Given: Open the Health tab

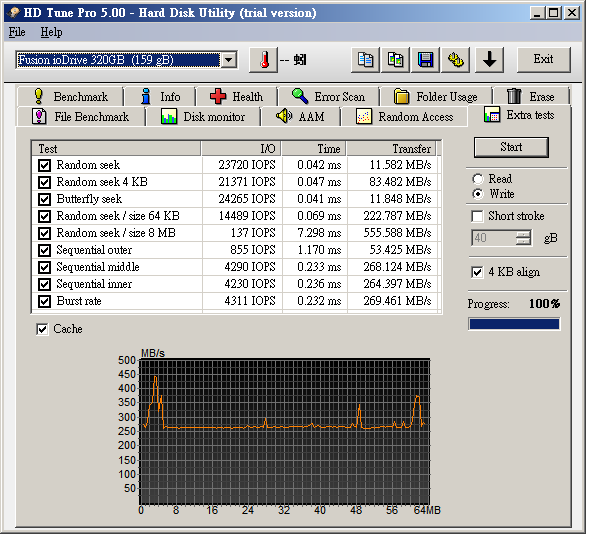Looking at the screenshot, I should 237,96.
